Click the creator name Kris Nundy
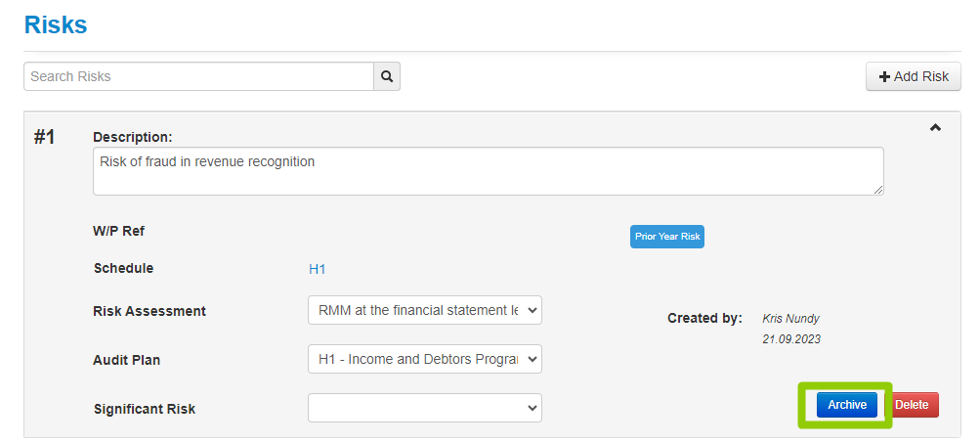 coord(790,318)
